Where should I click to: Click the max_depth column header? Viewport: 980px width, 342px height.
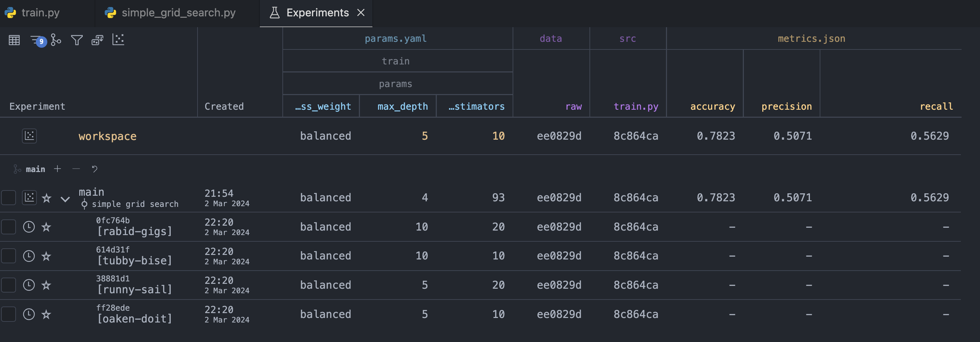point(402,107)
